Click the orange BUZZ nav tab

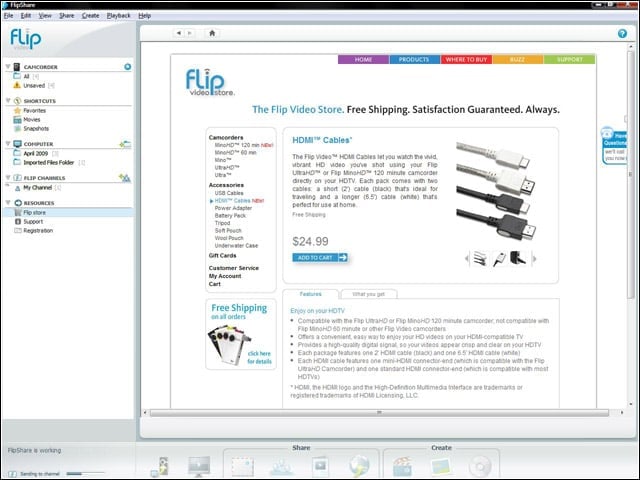coord(517,60)
